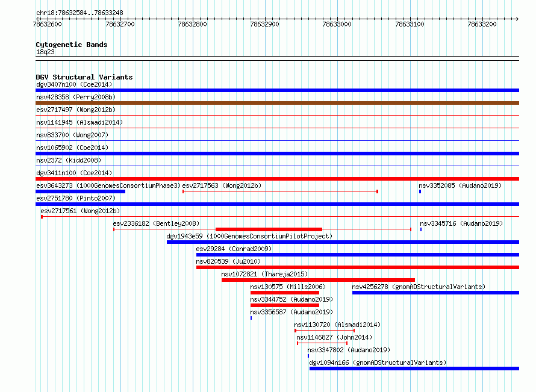
Task: Open the esv2336182 (Bentley2008) label
Action: 156,223
